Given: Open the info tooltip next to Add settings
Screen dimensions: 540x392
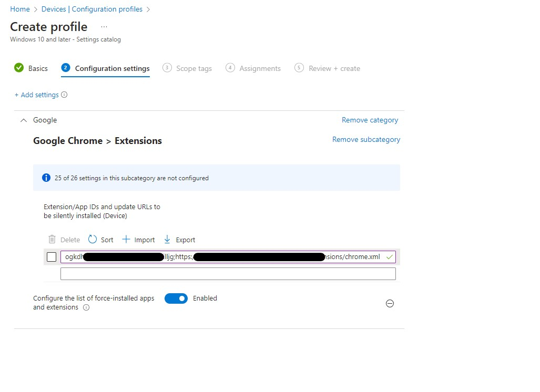Looking at the screenshot, I should (63, 95).
